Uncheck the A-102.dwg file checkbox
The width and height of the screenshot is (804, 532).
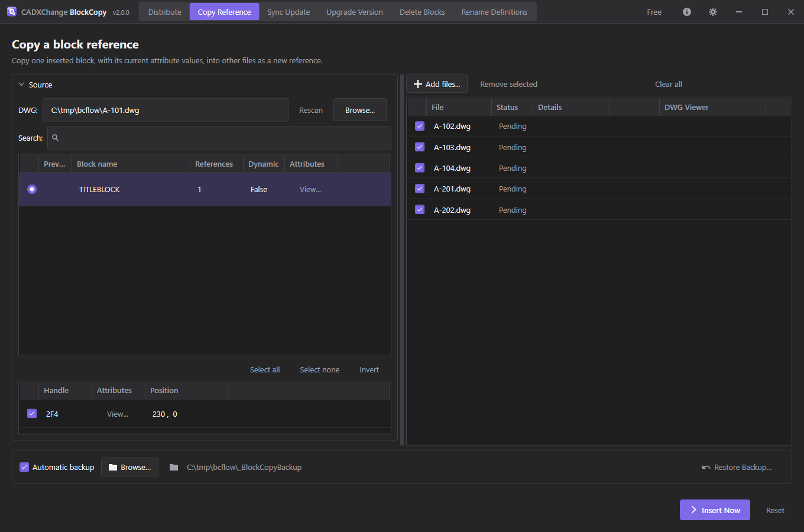pos(420,126)
